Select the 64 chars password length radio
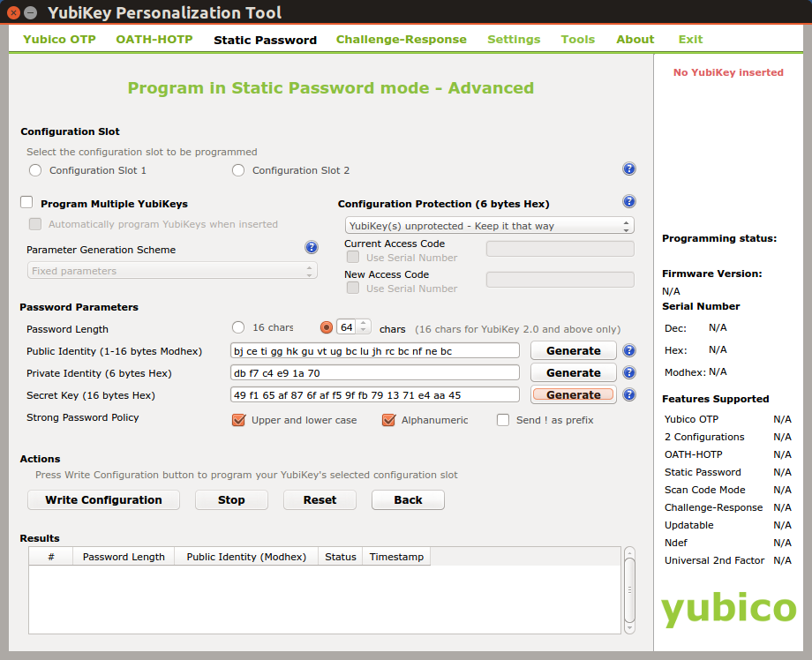Image resolution: width=812 pixels, height=660 pixels. pyautogui.click(x=327, y=327)
